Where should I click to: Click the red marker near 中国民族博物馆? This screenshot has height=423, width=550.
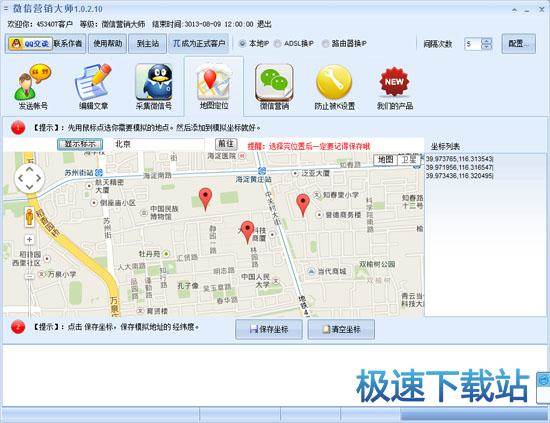click(x=206, y=199)
